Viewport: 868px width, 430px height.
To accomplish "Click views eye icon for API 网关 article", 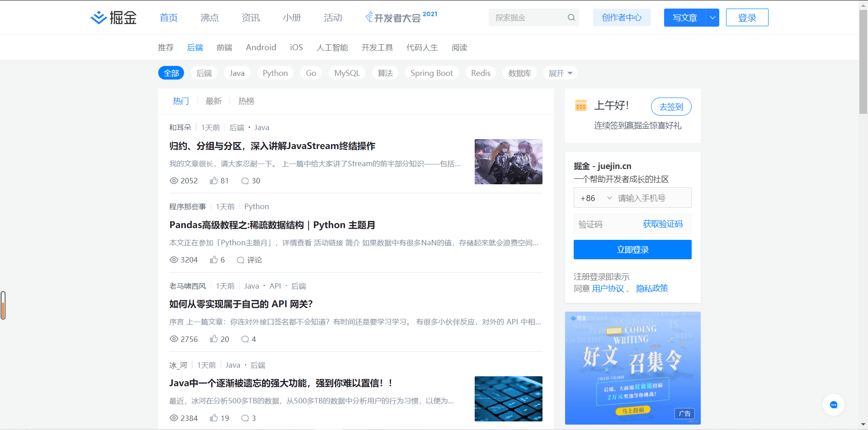I will [x=174, y=339].
